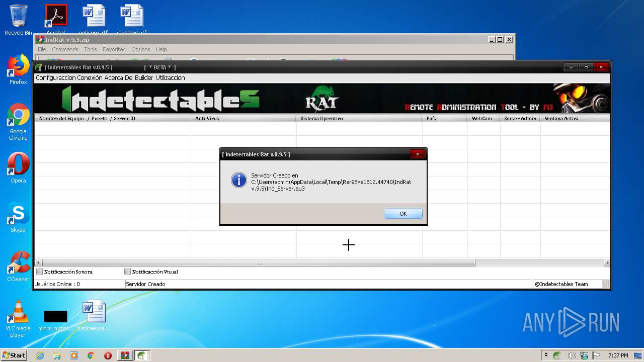Select the noticeex.rtf desktop file
The image size is (644, 362).
94,20
